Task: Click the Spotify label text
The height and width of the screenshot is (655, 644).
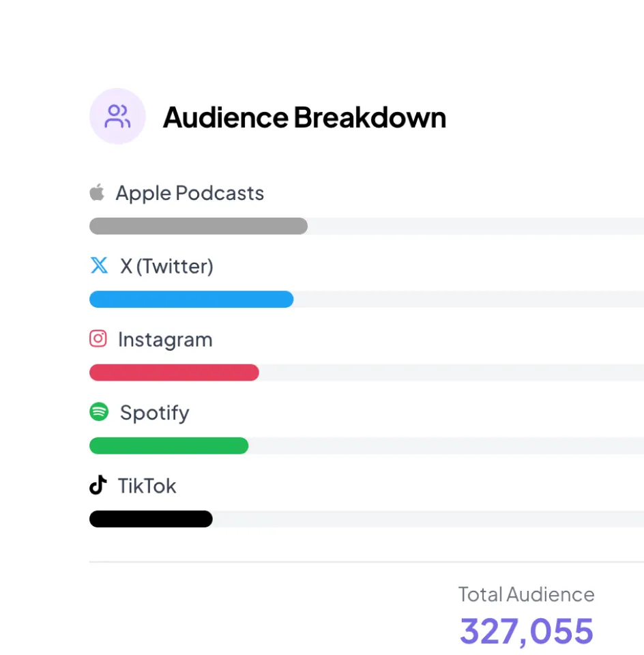Action: (x=154, y=412)
